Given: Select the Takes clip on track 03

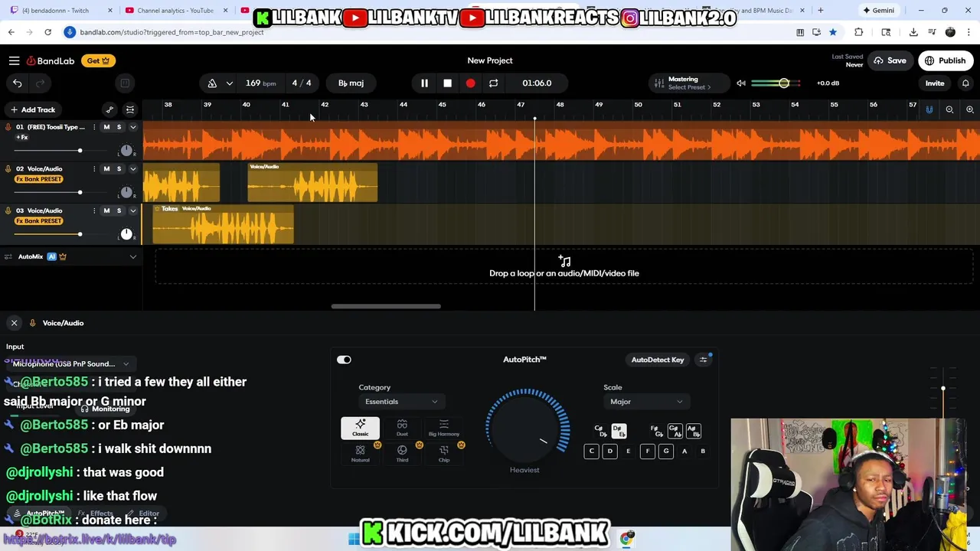Looking at the screenshot, I should tap(223, 225).
